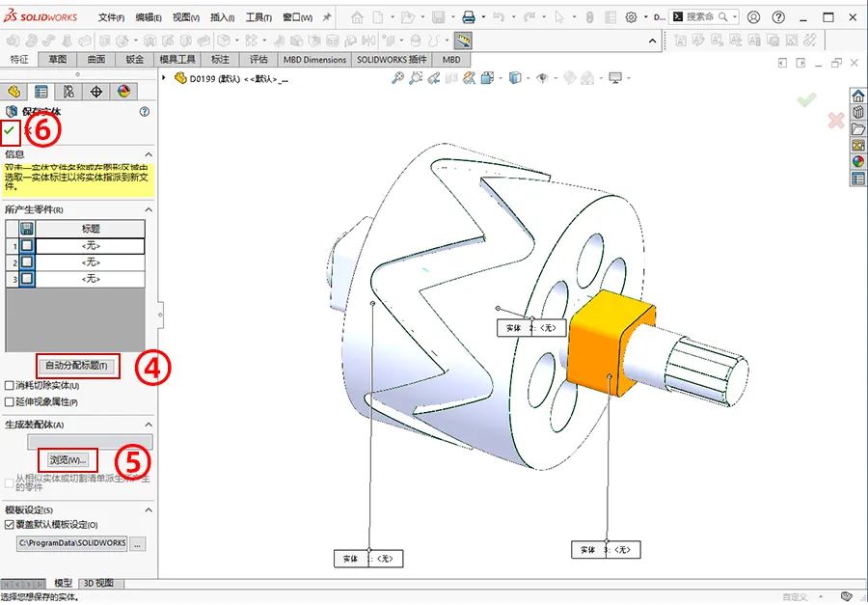The height and width of the screenshot is (605, 868).
Task: Open the ConfigurationManager tab icon
Action: click(x=68, y=92)
